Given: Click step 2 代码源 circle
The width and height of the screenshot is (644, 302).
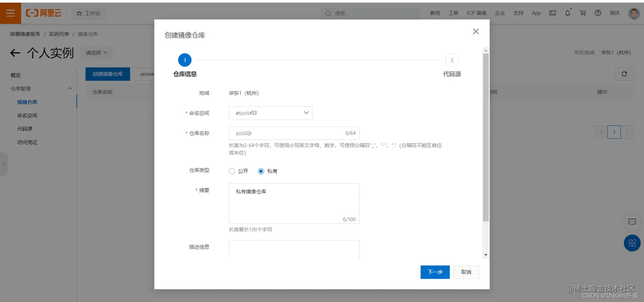Looking at the screenshot, I should (452, 60).
